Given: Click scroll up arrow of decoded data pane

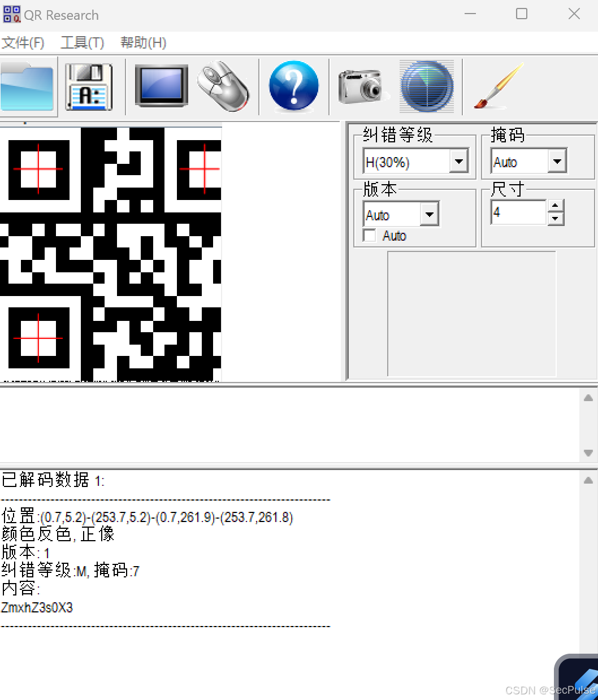Looking at the screenshot, I should (588, 480).
